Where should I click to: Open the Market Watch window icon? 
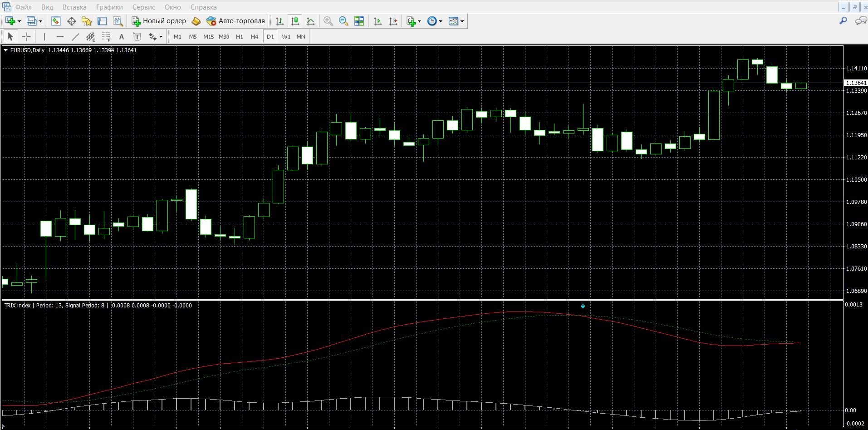pyautogui.click(x=56, y=21)
